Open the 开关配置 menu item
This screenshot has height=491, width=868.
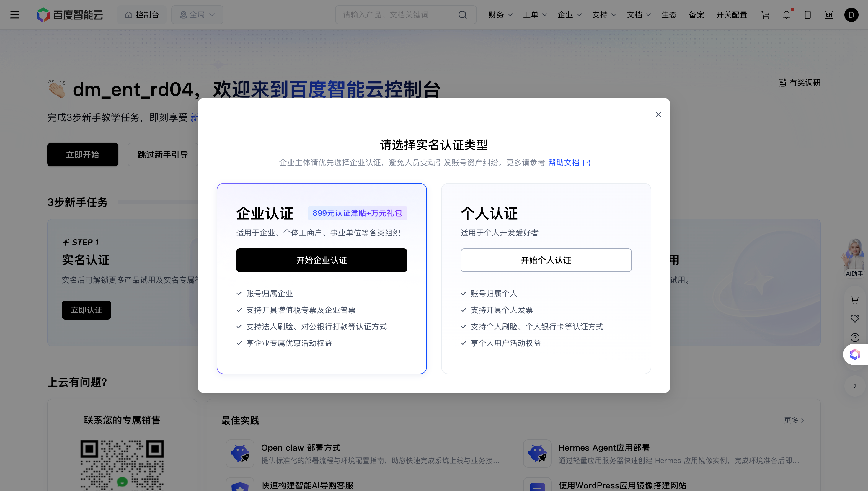[732, 15]
